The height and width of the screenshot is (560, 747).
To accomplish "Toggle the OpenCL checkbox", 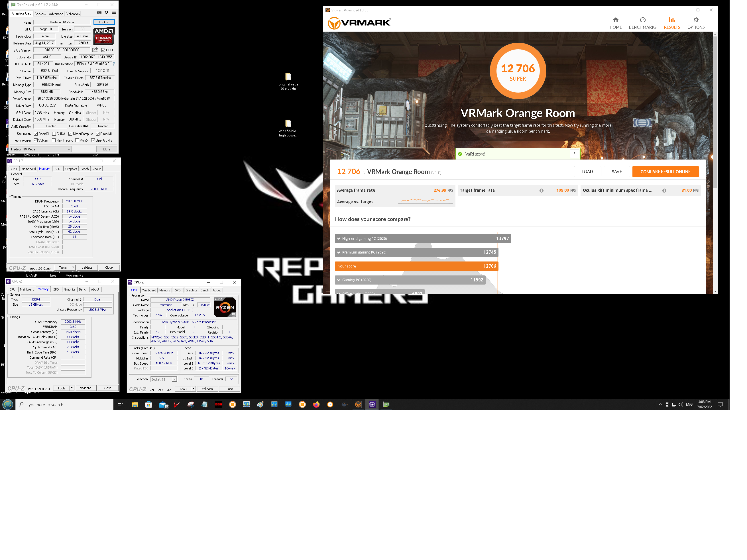I will [x=36, y=134].
